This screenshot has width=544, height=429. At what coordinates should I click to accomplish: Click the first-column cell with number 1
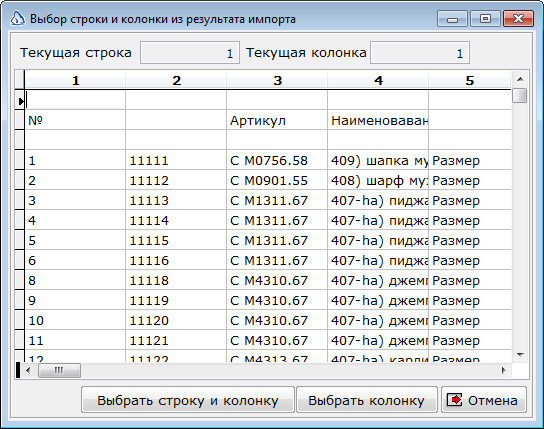[x=75, y=161]
